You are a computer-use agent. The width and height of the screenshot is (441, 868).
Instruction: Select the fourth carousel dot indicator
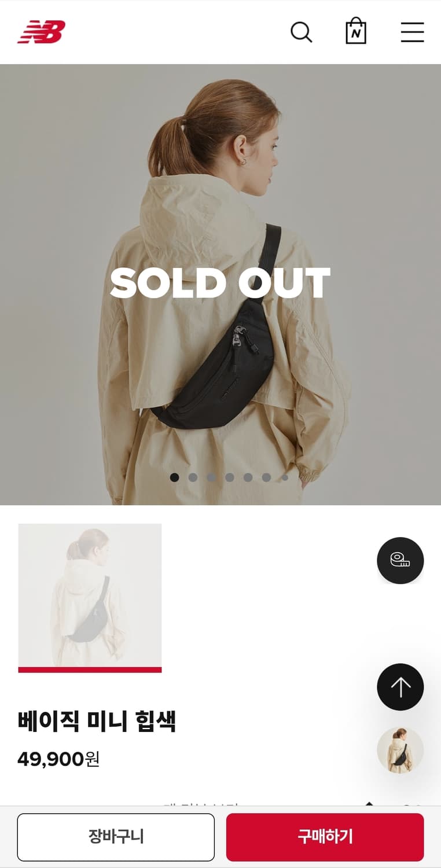(230, 477)
